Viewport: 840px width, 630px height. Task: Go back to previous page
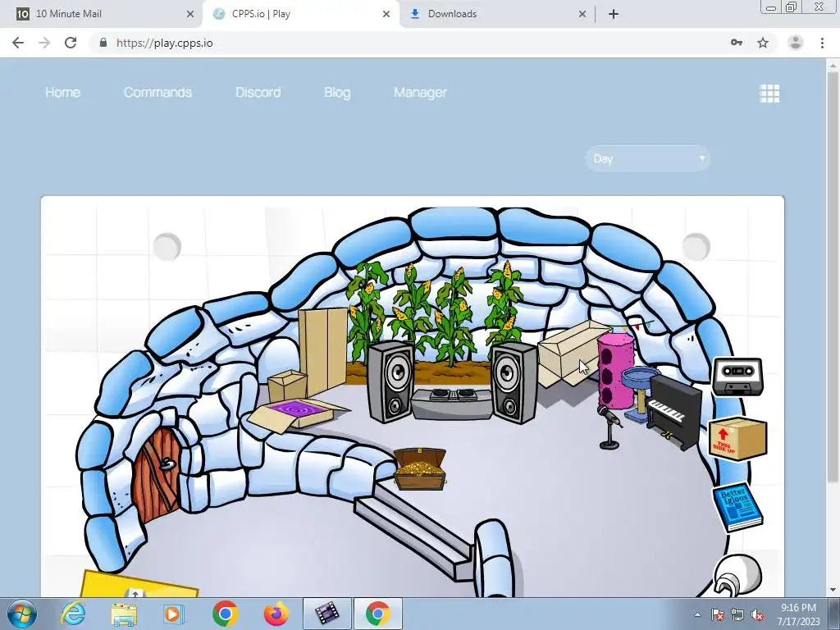pos(18,43)
